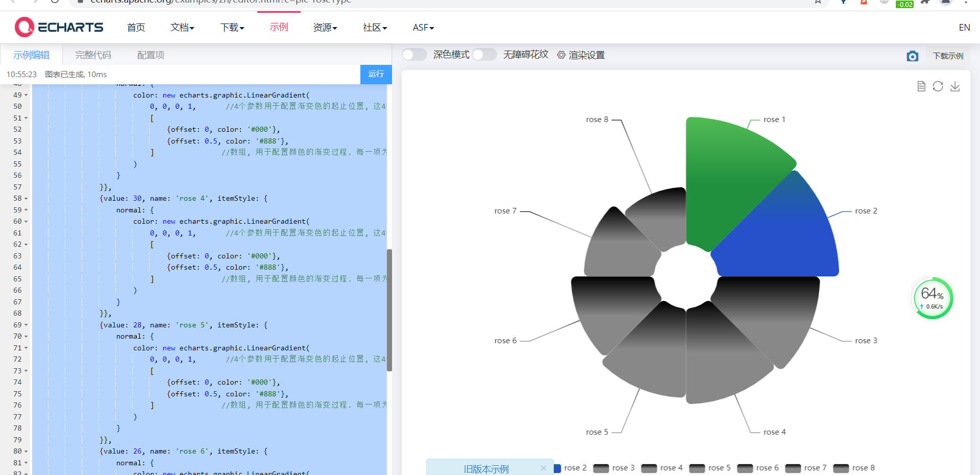
Task: Enable 深色模式 with its toggle switch
Action: [414, 54]
